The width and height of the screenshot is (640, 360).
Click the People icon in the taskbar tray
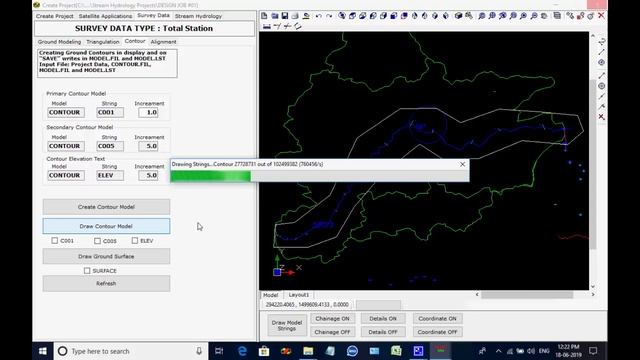click(482, 351)
